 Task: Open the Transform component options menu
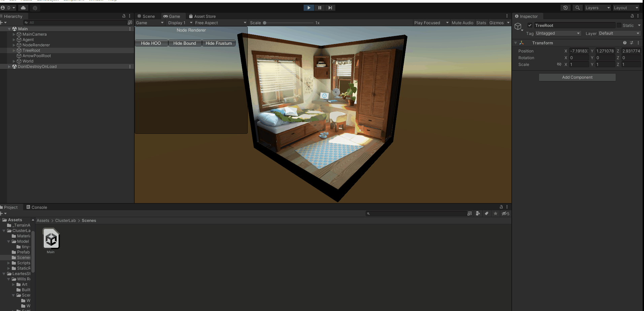point(638,43)
